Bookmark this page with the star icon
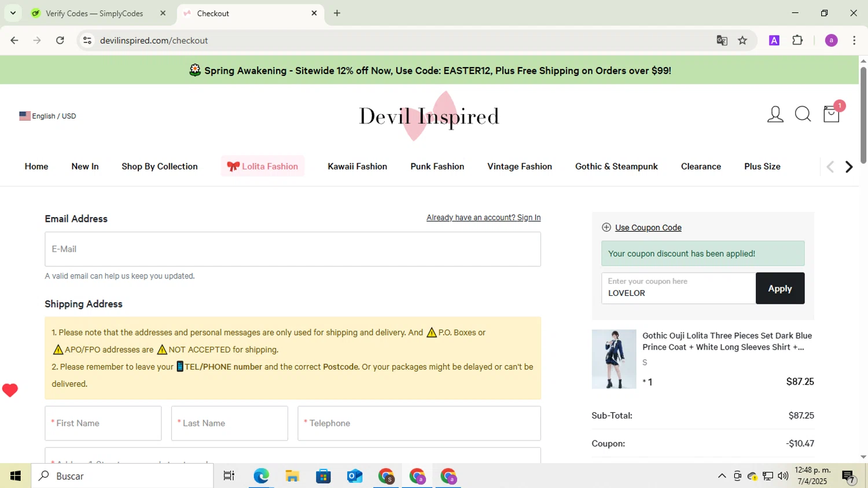The image size is (868, 488). tap(742, 41)
